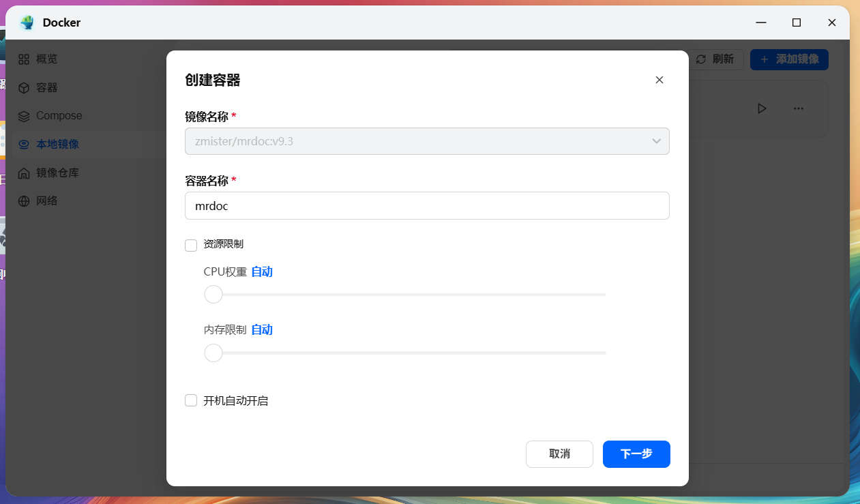This screenshot has height=504, width=860.
Task: Click the CPU weight (CPU权重) slider handle
Action: coord(213,295)
